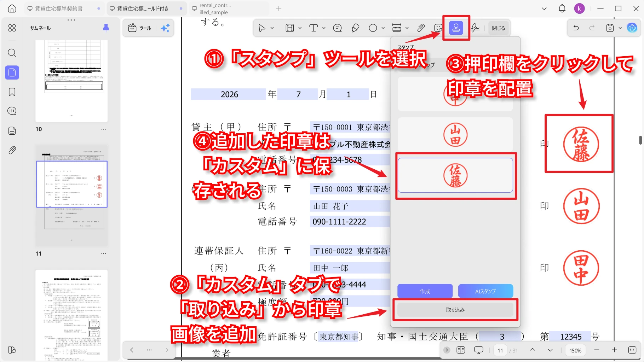
Task: Click the paperclip attach file tool
Action: [421, 28]
